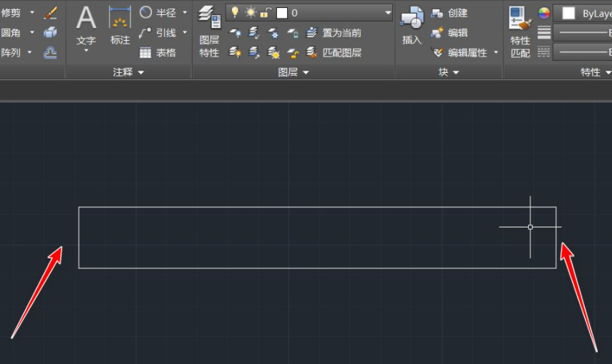
Task: Click the top edge of the drawn rectangle
Action: pyautogui.click(x=315, y=207)
